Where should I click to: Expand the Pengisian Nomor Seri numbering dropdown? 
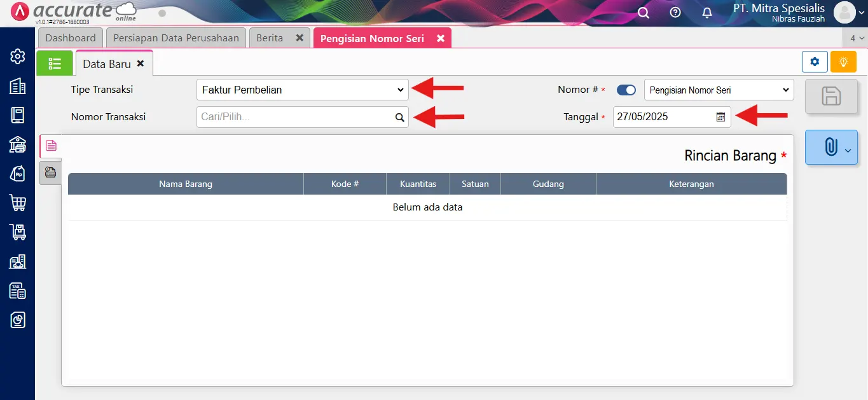pos(718,90)
